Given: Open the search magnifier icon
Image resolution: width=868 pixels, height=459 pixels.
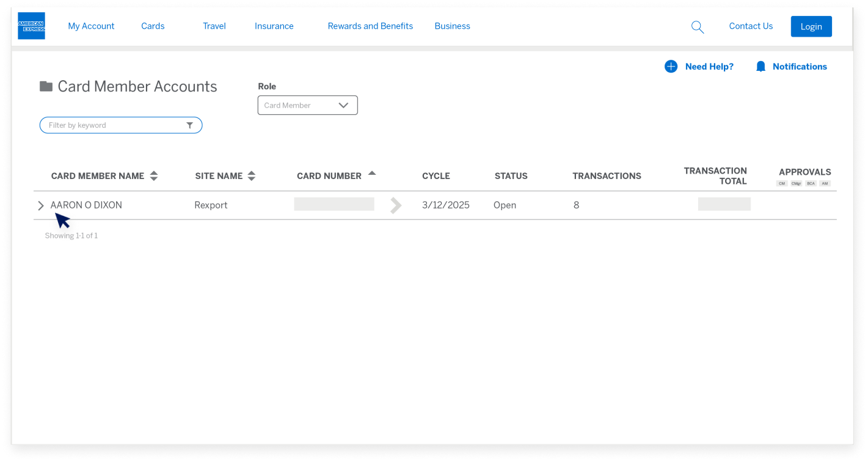Looking at the screenshot, I should (697, 27).
